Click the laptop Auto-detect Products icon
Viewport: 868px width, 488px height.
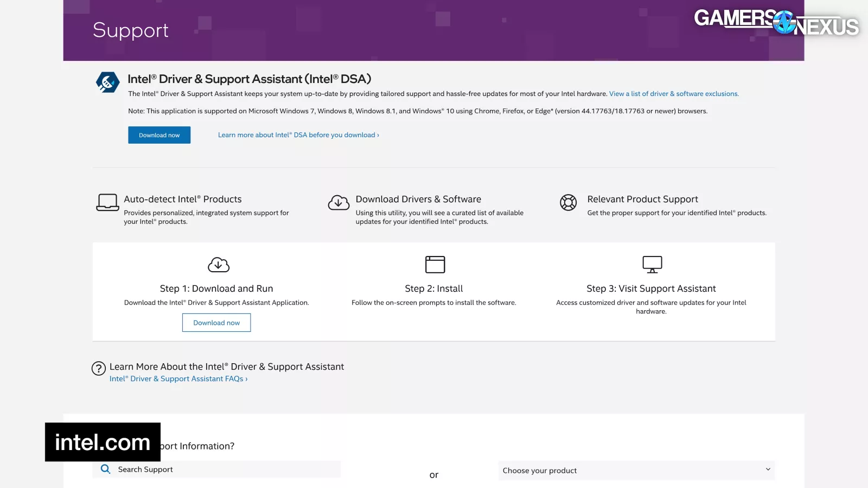pos(107,202)
